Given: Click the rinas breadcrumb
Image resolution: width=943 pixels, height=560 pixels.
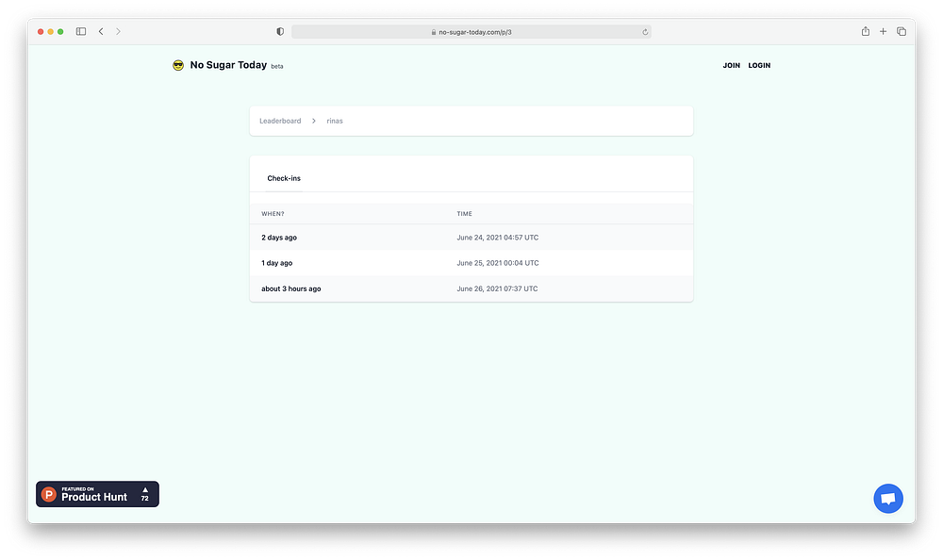Looking at the screenshot, I should pyautogui.click(x=335, y=121).
